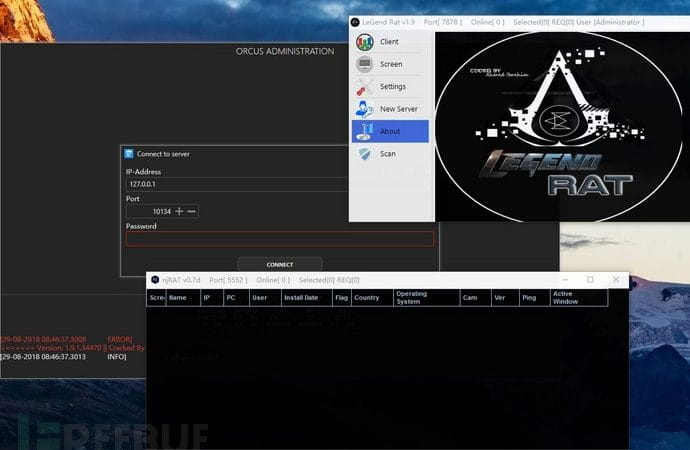
Task: Select the Scan label in LeGend Rat
Action: coord(388,154)
